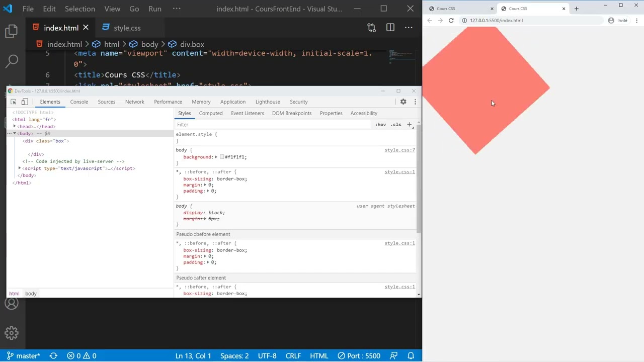Toggle :hov element state panel
The height and width of the screenshot is (362, 644).
[x=380, y=125]
